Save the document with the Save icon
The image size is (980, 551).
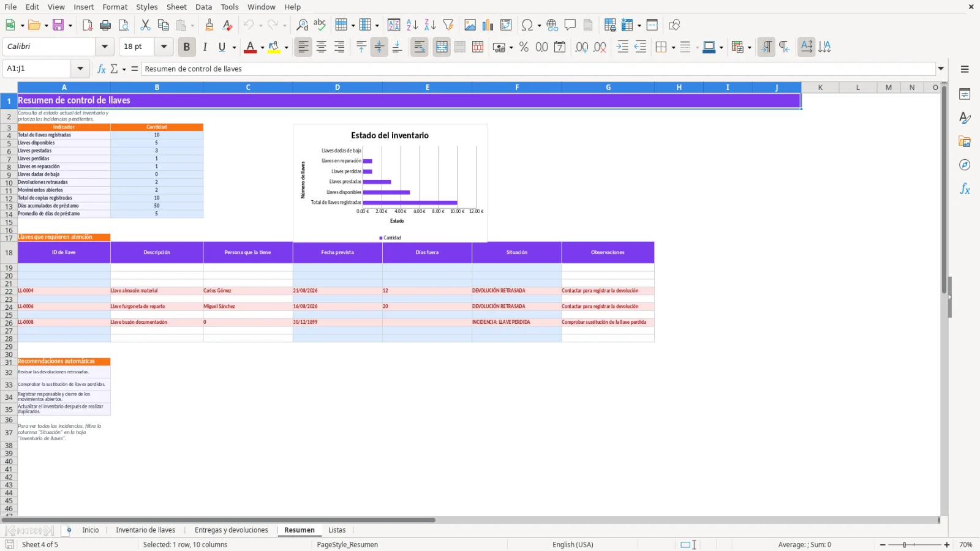[x=59, y=25]
